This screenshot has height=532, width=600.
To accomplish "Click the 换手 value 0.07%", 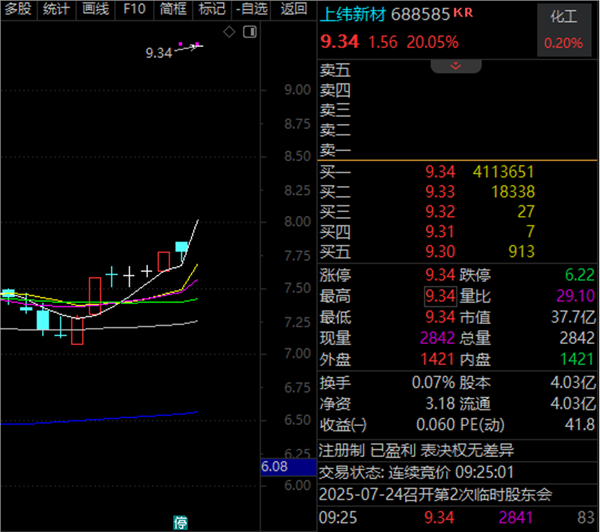I will coord(433,383).
